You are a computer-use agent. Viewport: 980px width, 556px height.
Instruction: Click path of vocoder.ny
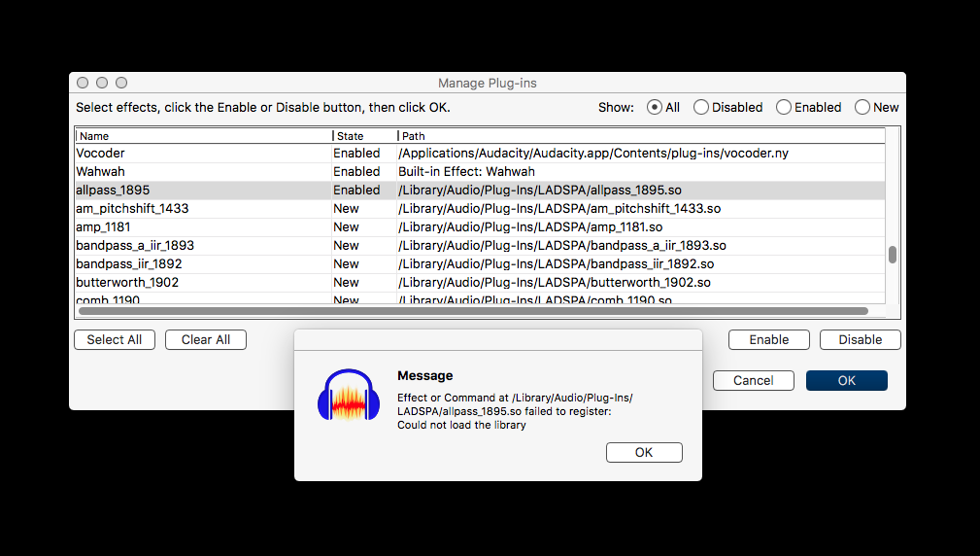click(x=593, y=154)
